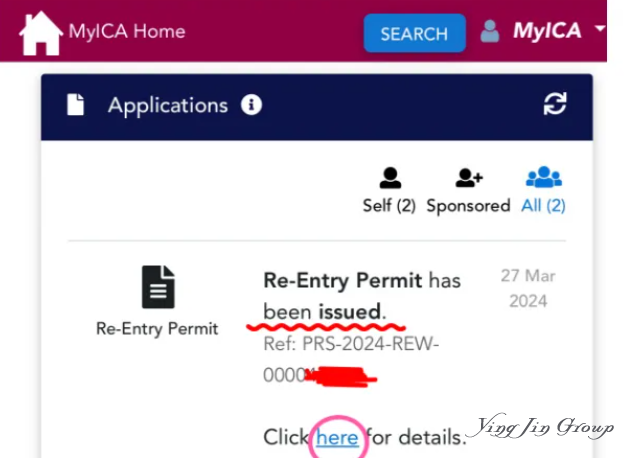Click the Re-Entry Permit file icon

pos(158,287)
